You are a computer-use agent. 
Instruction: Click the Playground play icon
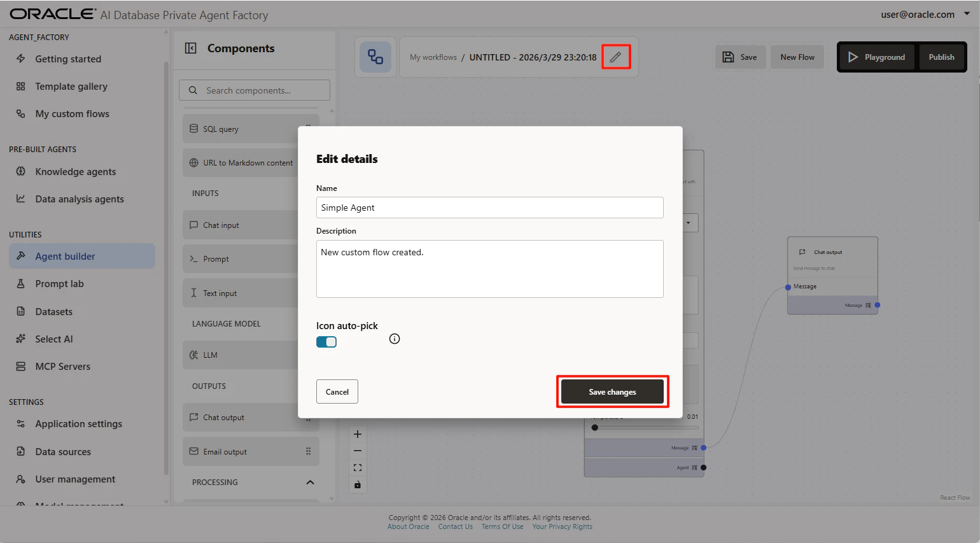click(853, 57)
